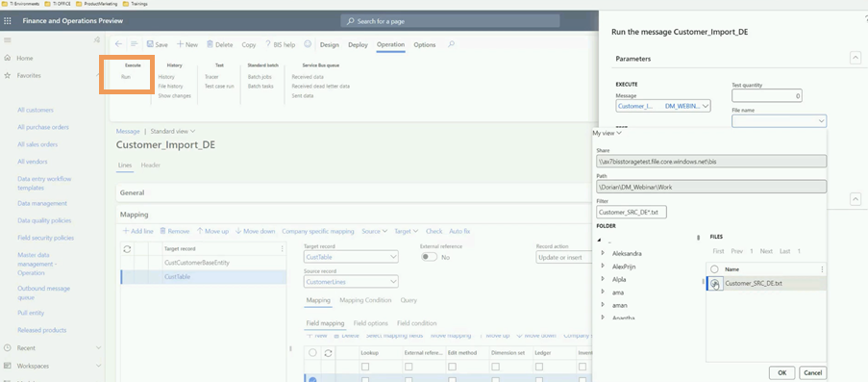Select all files via Name header circle
The width and height of the screenshot is (868, 382).
[714, 268]
